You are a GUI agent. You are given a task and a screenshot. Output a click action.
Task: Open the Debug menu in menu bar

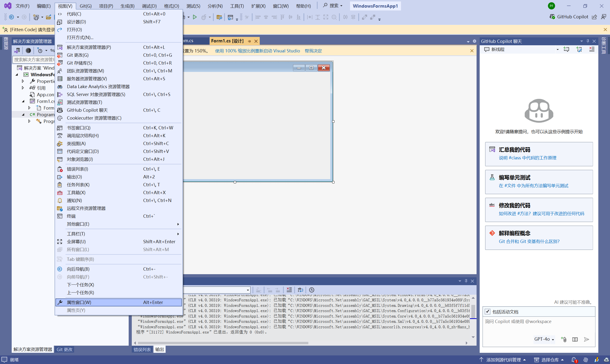[x=149, y=6]
